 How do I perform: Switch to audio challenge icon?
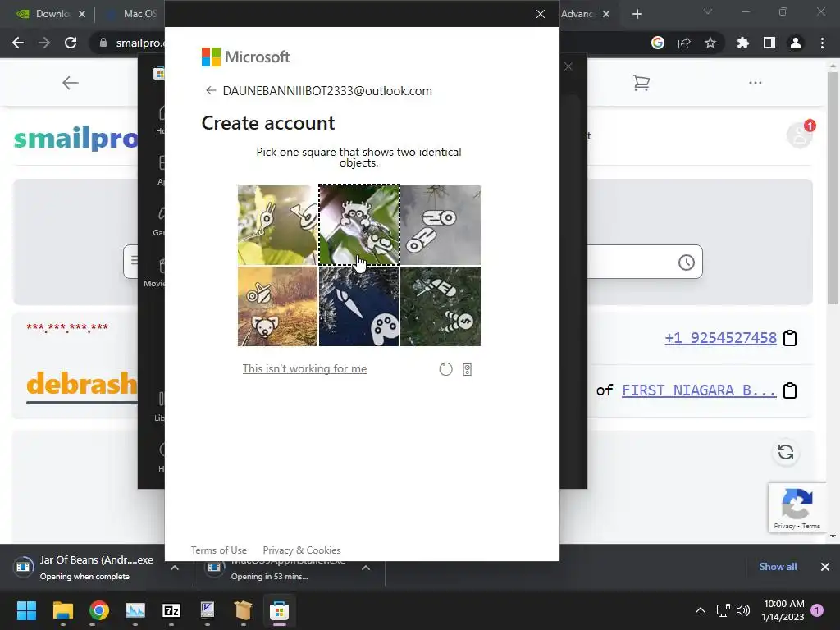coord(467,370)
